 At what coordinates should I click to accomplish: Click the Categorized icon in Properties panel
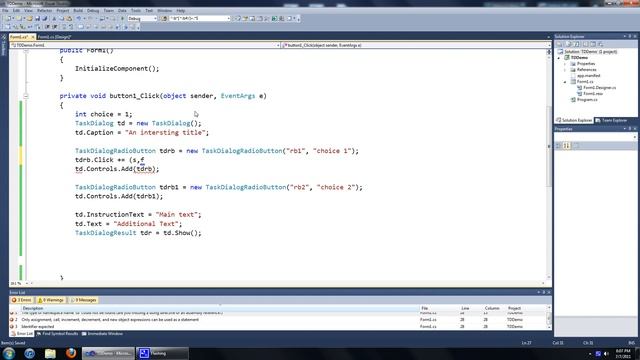(559, 146)
